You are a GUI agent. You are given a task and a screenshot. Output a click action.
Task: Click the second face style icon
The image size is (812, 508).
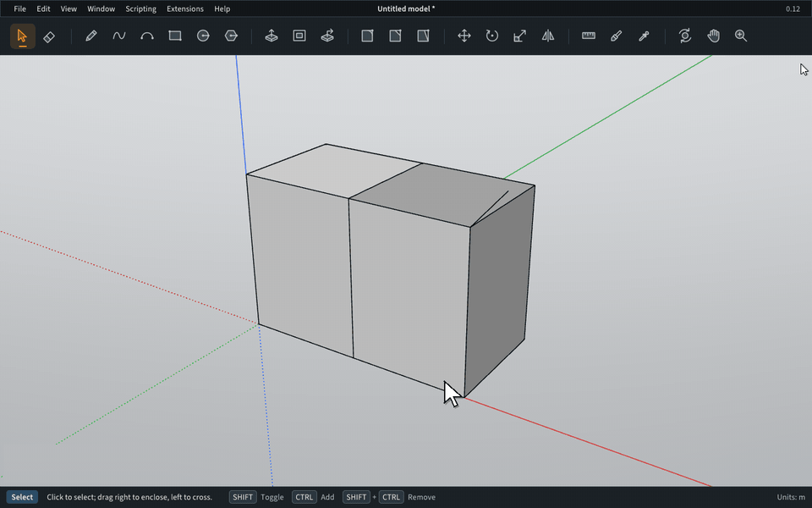[395, 36]
